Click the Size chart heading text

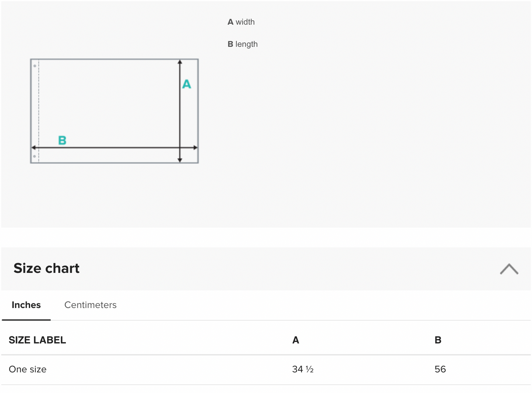(46, 268)
